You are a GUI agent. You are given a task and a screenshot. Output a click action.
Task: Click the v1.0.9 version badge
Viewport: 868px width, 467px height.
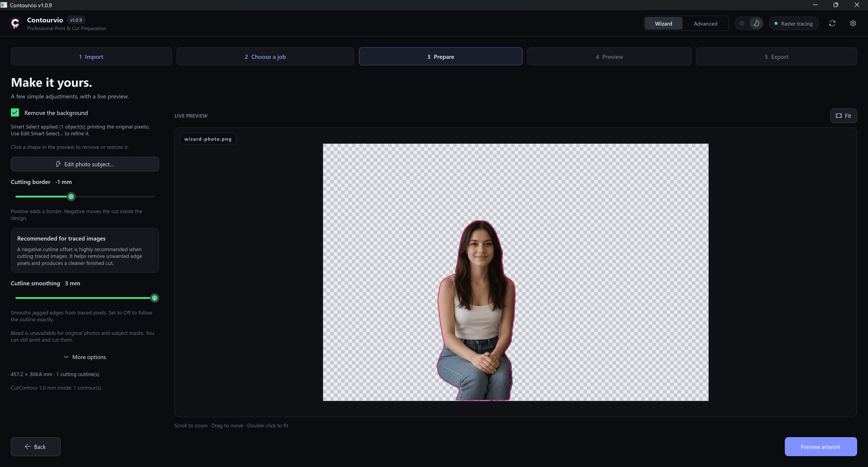coord(76,20)
